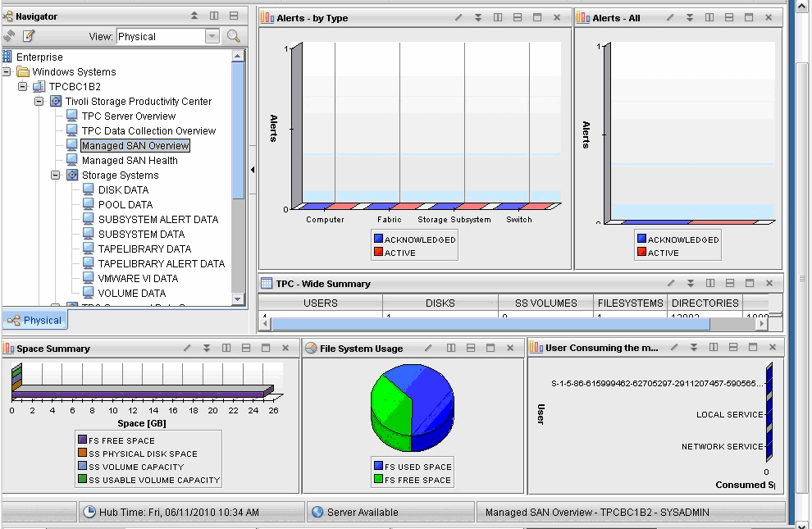Edit properties of Alerts - All view
This screenshot has height=529, width=812.
point(670,17)
